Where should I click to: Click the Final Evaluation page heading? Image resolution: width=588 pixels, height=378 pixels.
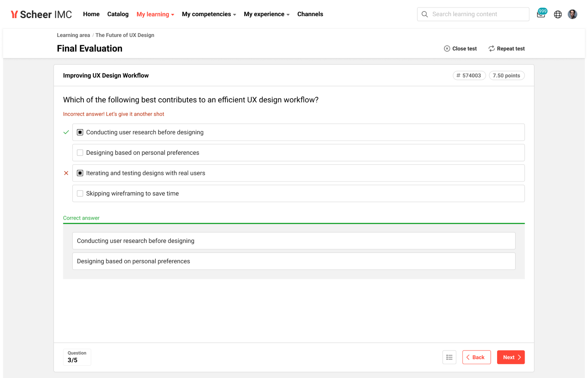[x=90, y=48]
